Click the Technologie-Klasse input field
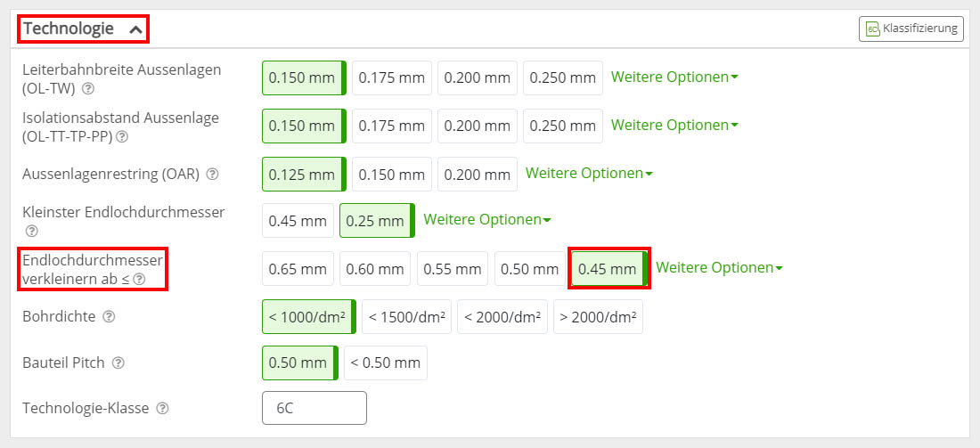Screen dimensions: 980x448 click(x=314, y=408)
